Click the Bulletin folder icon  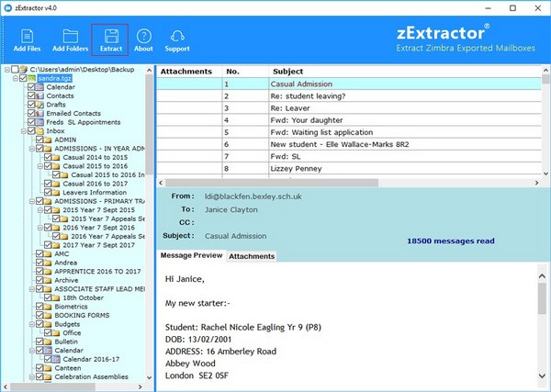[48, 342]
